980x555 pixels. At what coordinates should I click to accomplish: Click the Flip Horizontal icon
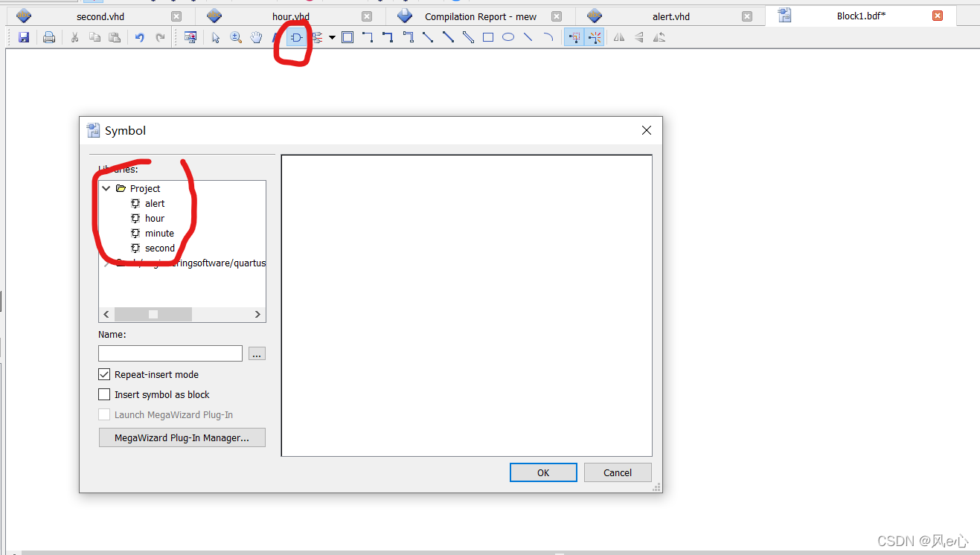pyautogui.click(x=619, y=37)
